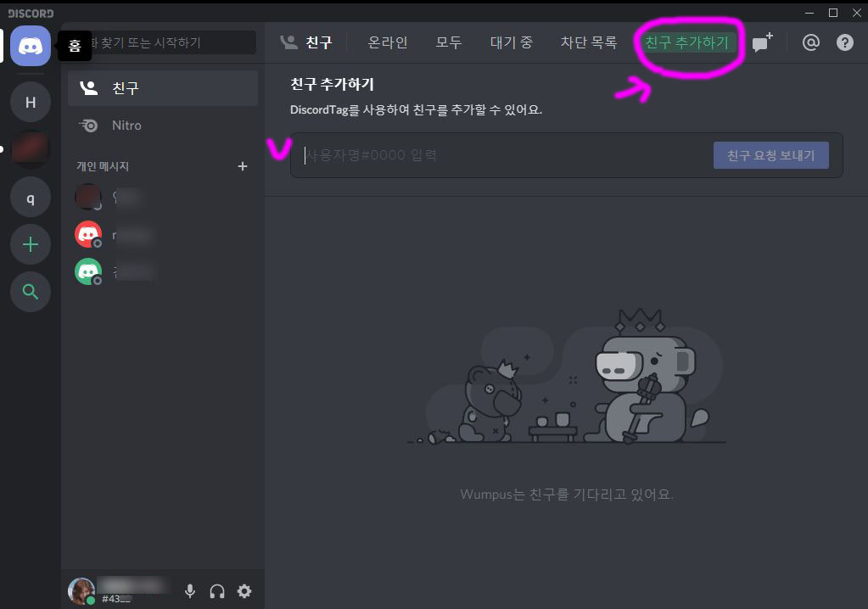Screen dimensions: 868x609
Task: Select 친구 in the sidebar
Action: (x=163, y=88)
